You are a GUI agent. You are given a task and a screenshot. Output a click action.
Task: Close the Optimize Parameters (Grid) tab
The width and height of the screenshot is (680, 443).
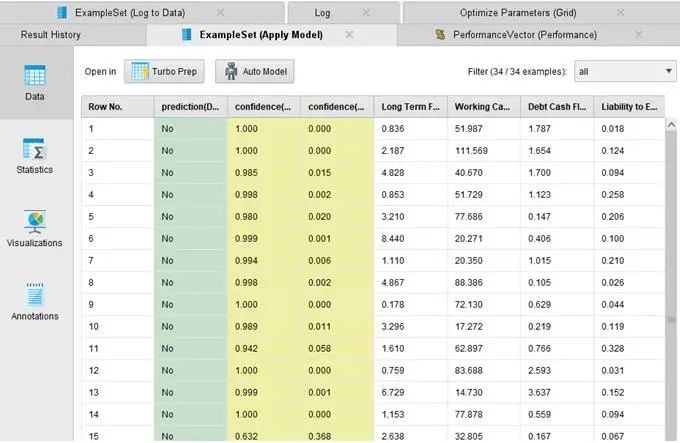(x=620, y=13)
